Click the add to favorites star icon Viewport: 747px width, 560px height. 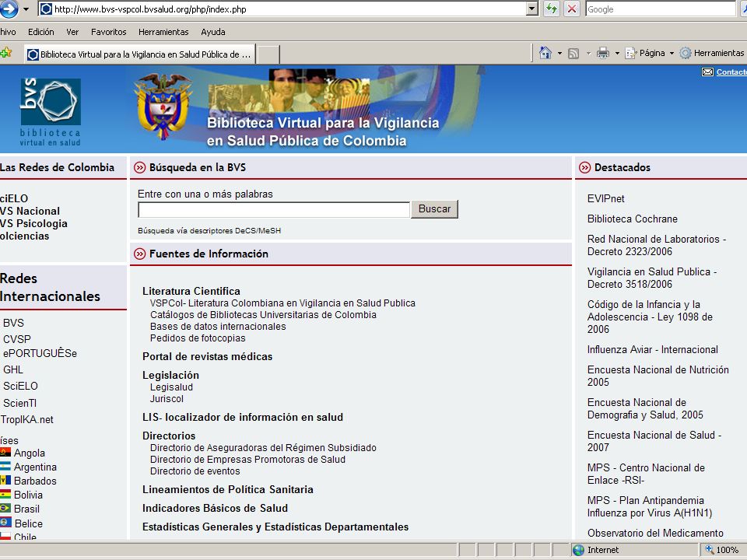[5, 52]
